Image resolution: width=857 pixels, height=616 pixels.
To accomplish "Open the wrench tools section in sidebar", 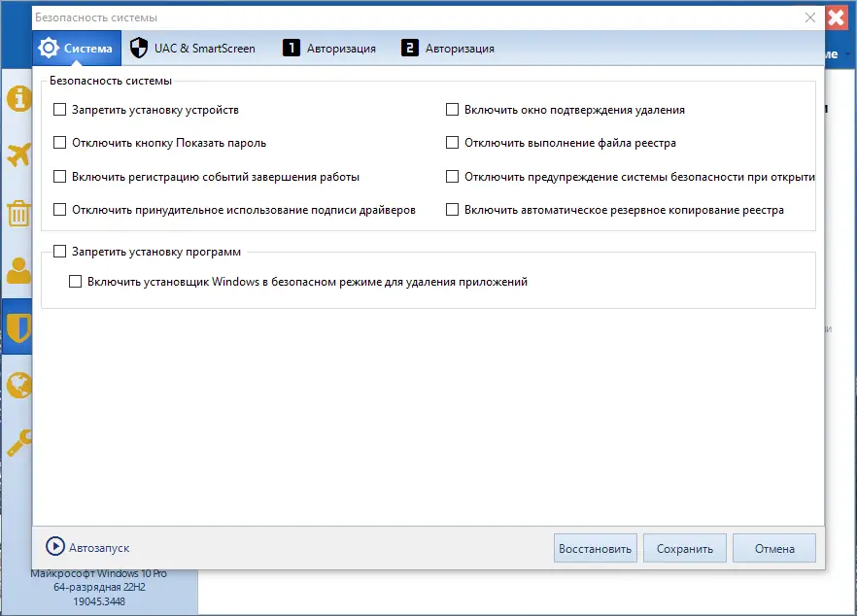I will [x=18, y=443].
